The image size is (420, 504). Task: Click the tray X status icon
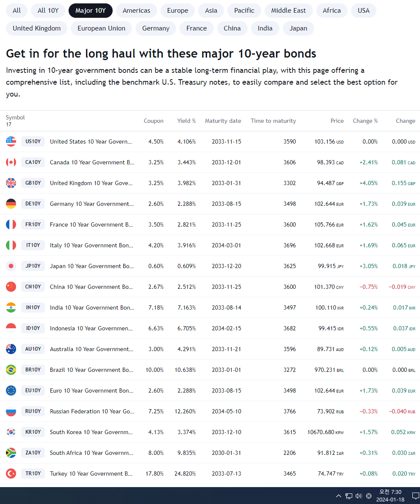coord(369,496)
